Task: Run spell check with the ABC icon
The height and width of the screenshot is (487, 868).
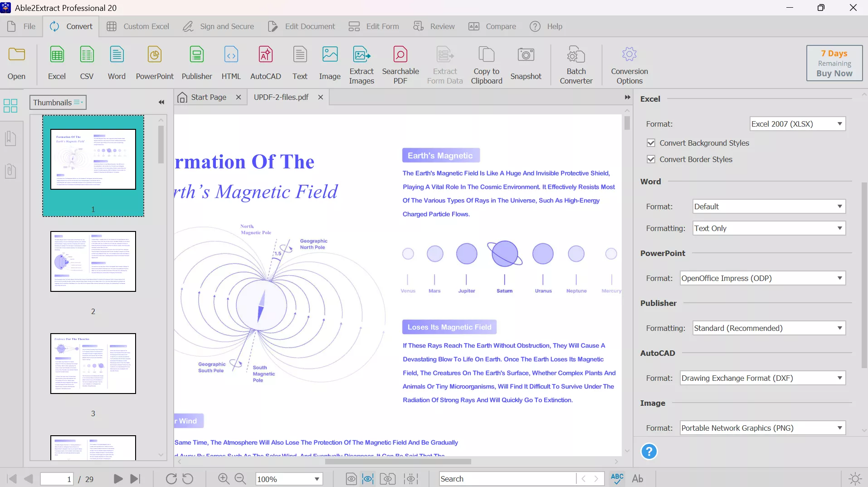Action: 617,478
